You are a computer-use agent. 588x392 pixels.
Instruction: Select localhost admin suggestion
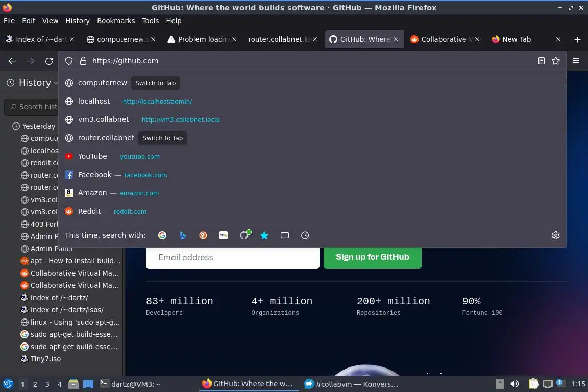coord(312,101)
